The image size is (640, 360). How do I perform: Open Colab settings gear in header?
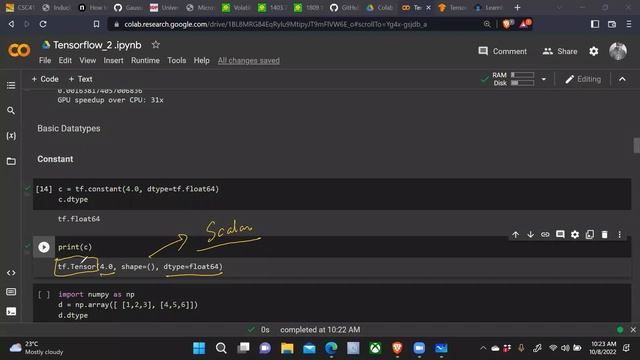pyautogui.click(x=593, y=51)
